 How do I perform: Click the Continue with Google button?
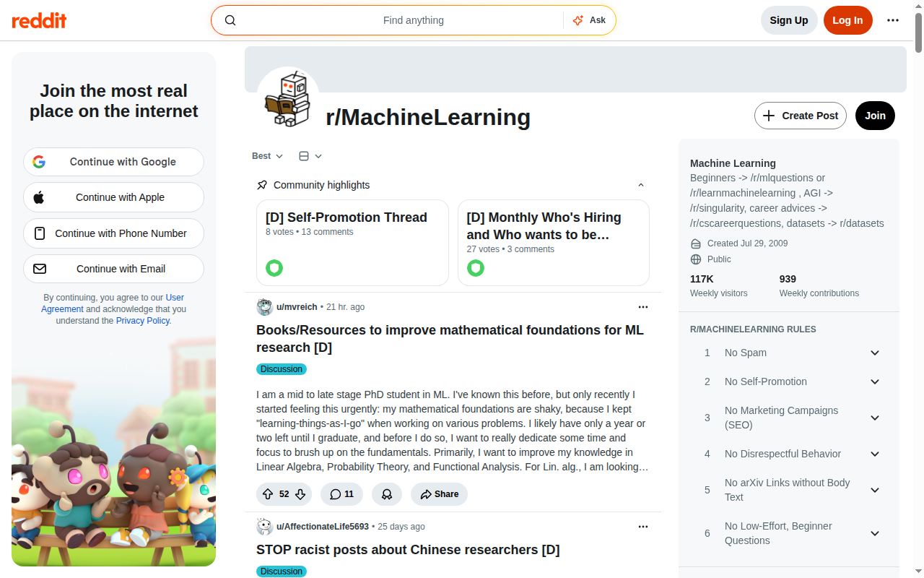(x=113, y=162)
